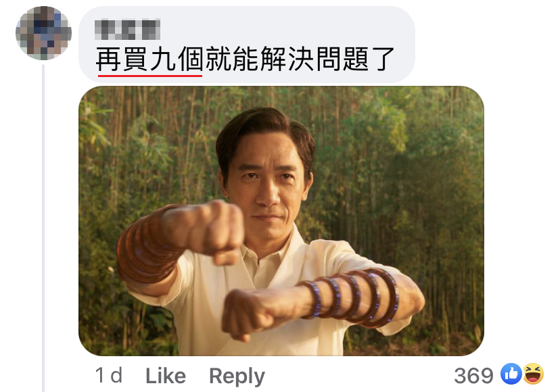Click the blue thumbs-up reaction icon
Image resolution: width=560 pixels, height=392 pixels.
point(511,374)
